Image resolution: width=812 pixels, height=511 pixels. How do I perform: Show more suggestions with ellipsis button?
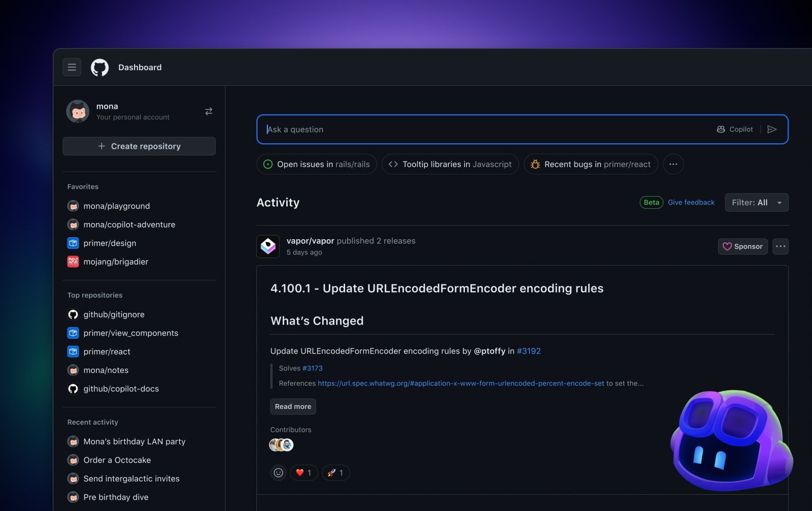[673, 164]
